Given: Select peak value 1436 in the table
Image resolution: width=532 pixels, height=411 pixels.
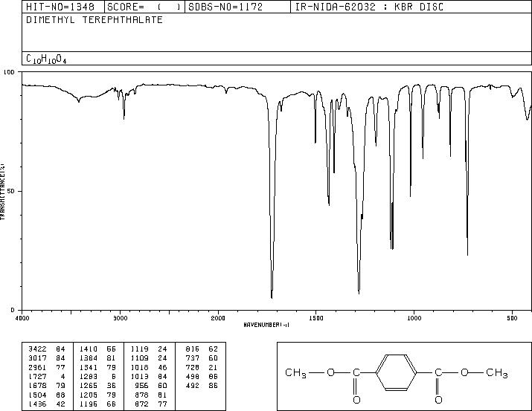Looking at the screenshot, I should (37, 404).
